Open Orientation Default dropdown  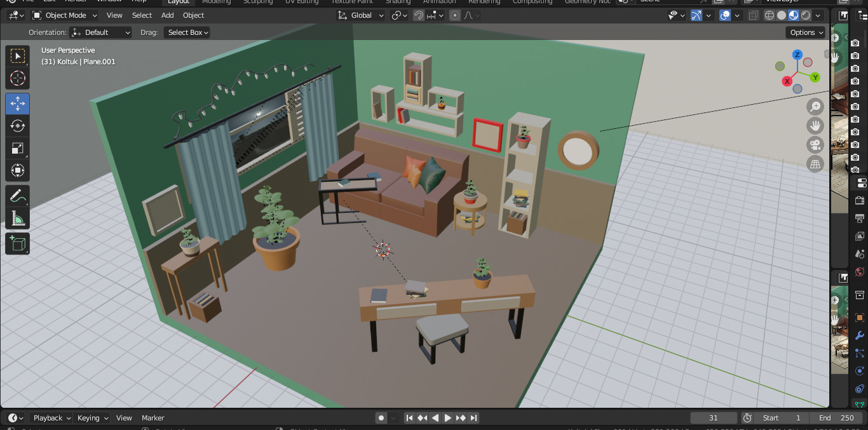(x=101, y=32)
